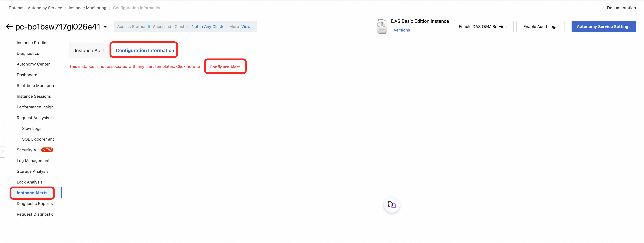The height and width of the screenshot is (243, 644).
Task: Select Instance Alerts in the sidebar
Action: [x=32, y=193]
